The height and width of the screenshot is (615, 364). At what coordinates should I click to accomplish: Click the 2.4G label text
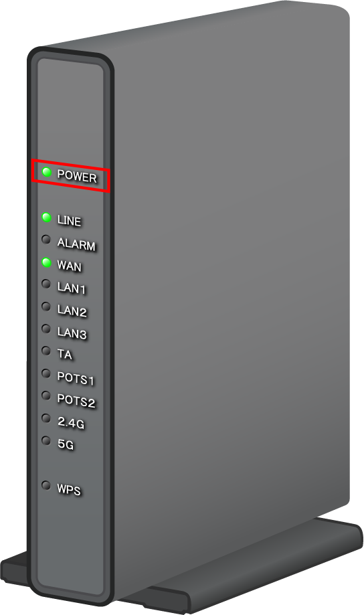(x=71, y=422)
